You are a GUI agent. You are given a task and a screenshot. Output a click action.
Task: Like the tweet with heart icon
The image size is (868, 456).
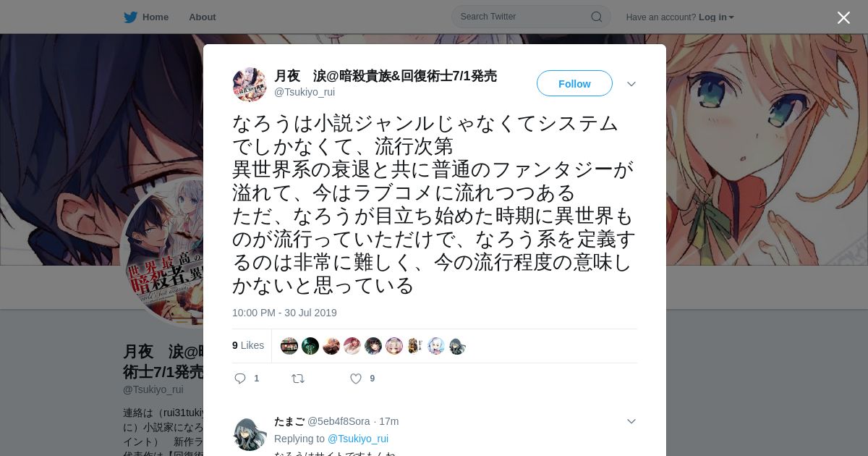pyautogui.click(x=355, y=379)
